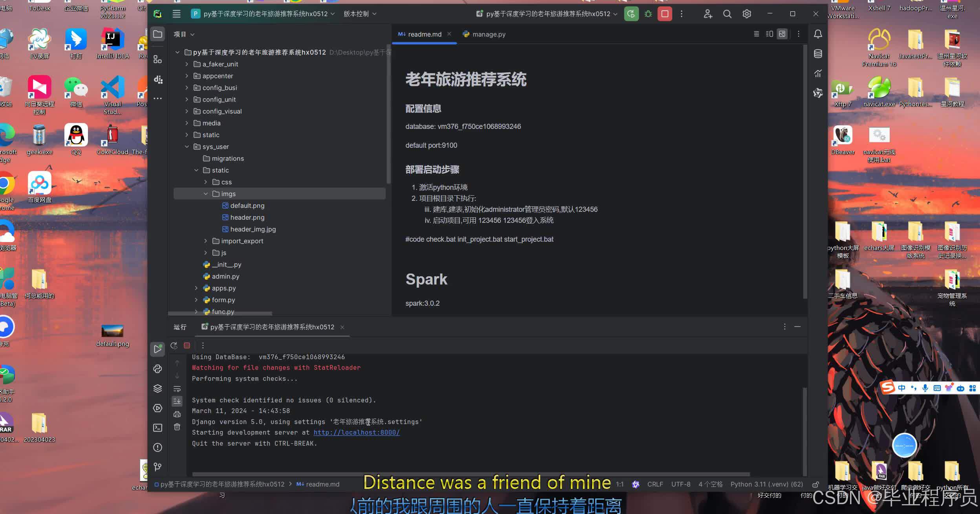Screen dimensions: 980x514
Task: Open the Terminal tool window icon
Action: click(x=157, y=428)
